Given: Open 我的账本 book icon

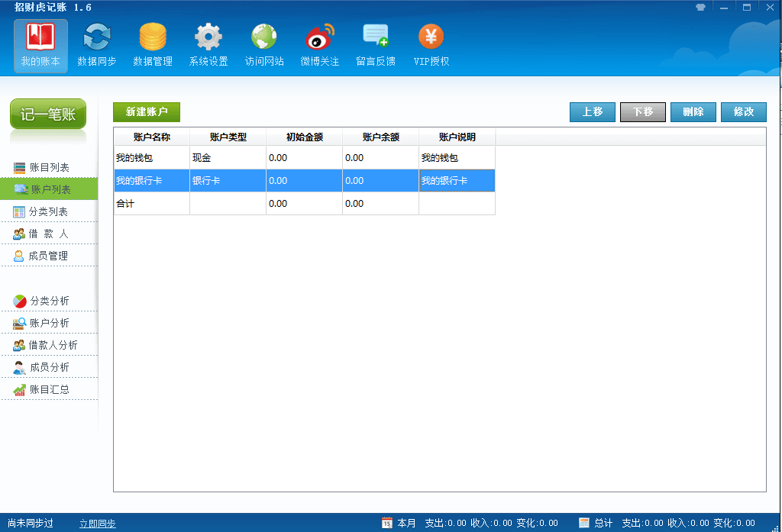Looking at the screenshot, I should pos(40,38).
